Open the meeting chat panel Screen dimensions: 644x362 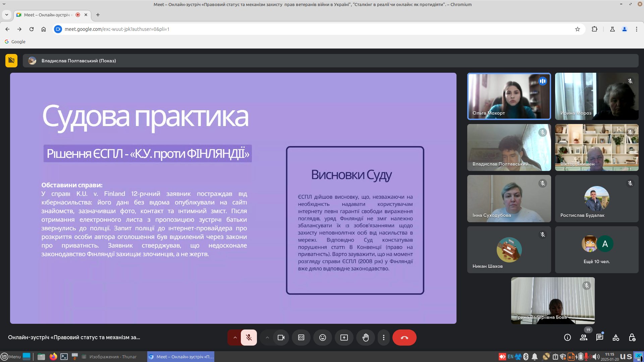tap(600, 338)
